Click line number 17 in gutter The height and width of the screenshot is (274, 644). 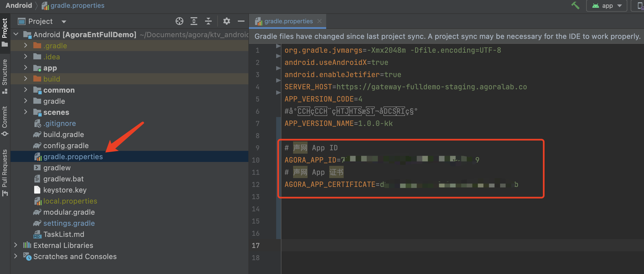tap(256, 245)
